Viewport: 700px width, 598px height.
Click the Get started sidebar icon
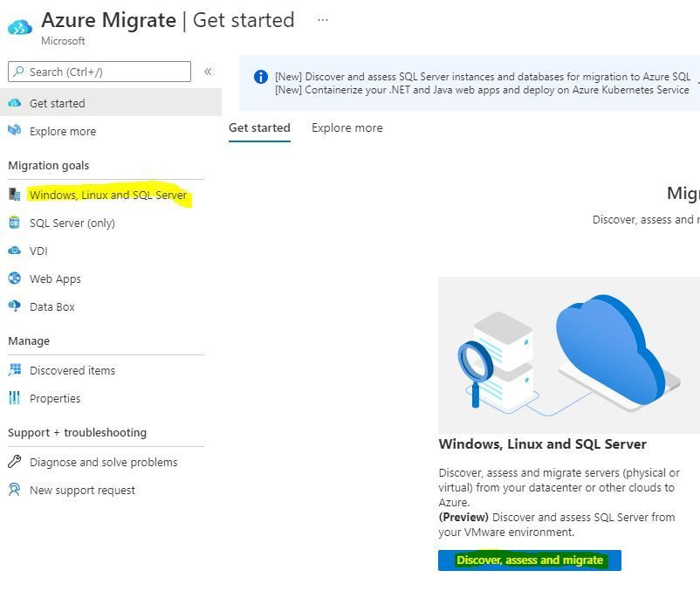coord(14,103)
